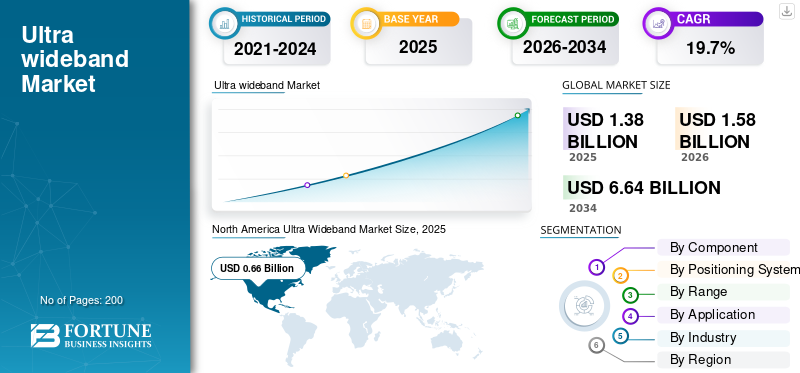This screenshot has width=800, height=373.
Task: Click the Historical Period label
Action: [x=284, y=19]
